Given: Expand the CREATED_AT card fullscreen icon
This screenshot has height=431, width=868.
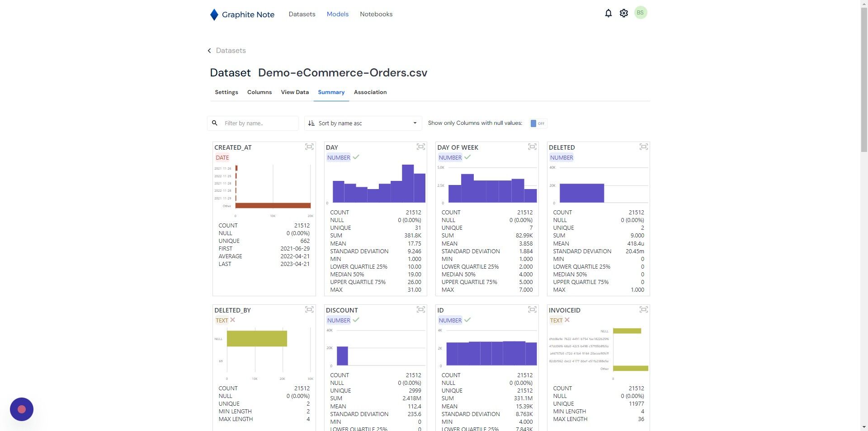Looking at the screenshot, I should pyautogui.click(x=309, y=147).
